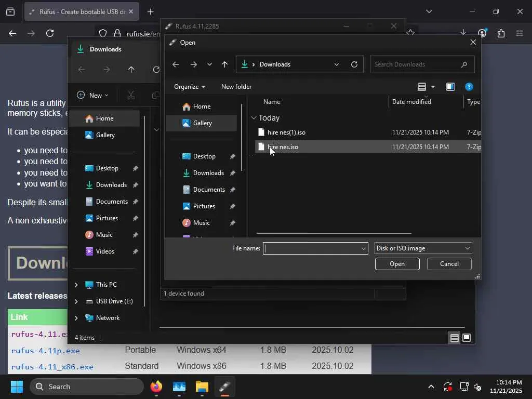Show hidden system tray icons
The height and width of the screenshot is (399, 532).
click(431, 387)
